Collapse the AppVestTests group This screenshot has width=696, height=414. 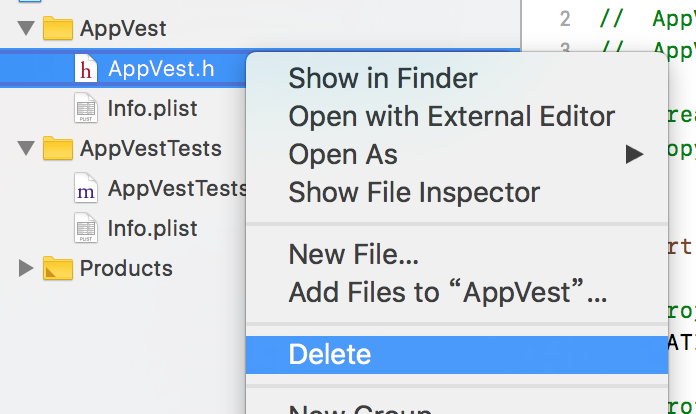pyautogui.click(x=27, y=149)
